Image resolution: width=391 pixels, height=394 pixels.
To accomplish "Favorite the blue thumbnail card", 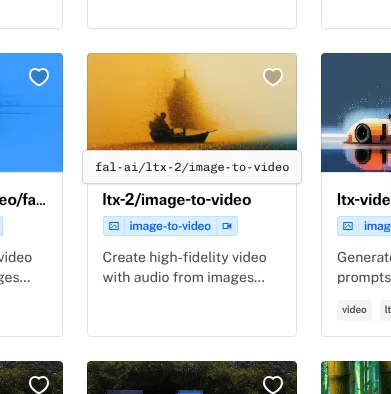I will tap(39, 77).
